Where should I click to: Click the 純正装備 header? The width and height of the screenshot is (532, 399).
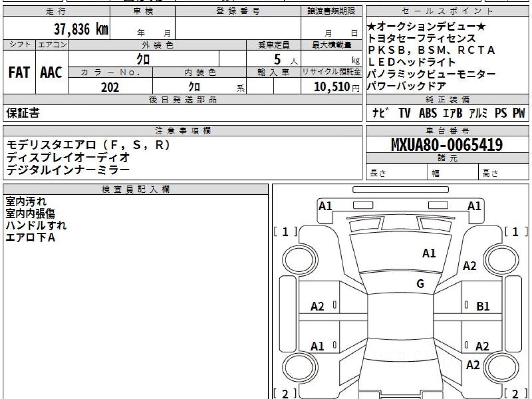pyautogui.click(x=447, y=100)
